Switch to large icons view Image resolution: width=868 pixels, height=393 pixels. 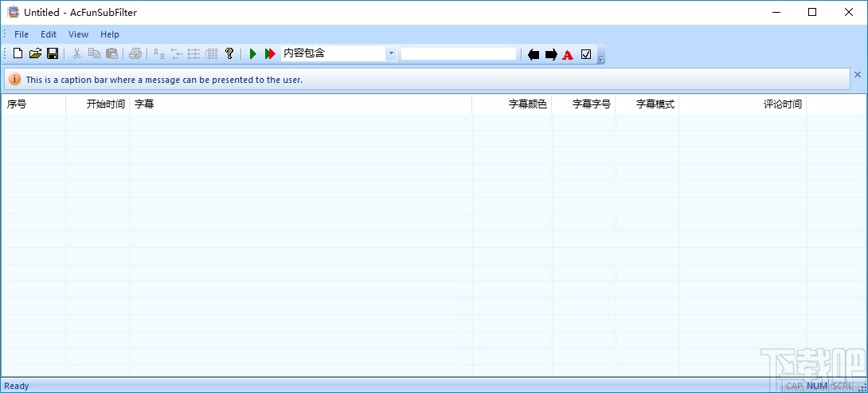click(x=159, y=53)
